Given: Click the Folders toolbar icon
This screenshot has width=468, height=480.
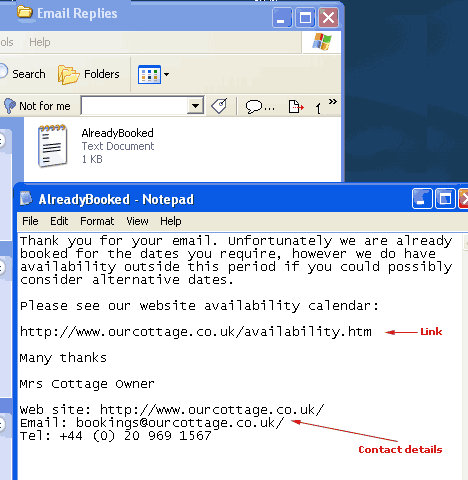Looking at the screenshot, I should [69, 75].
